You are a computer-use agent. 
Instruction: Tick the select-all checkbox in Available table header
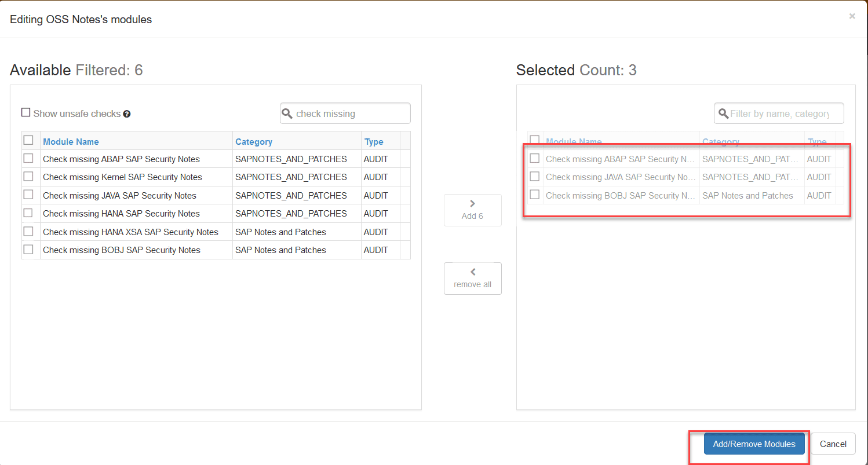28,140
